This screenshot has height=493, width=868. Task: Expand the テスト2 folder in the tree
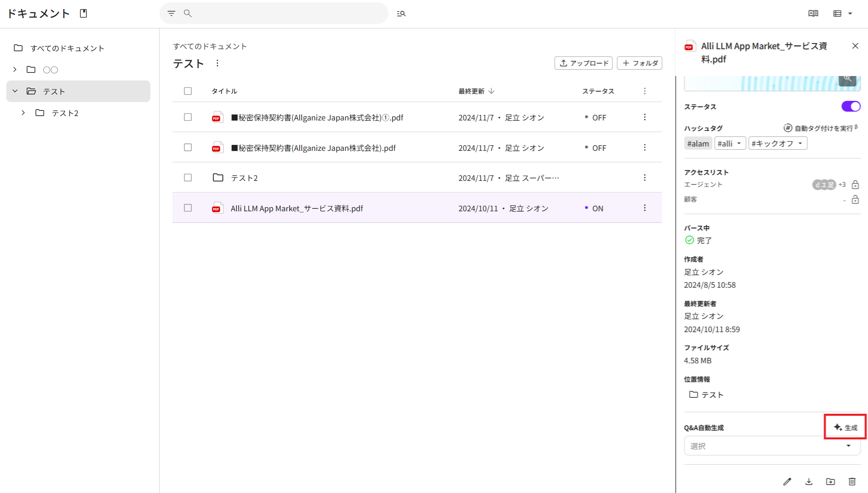(23, 113)
